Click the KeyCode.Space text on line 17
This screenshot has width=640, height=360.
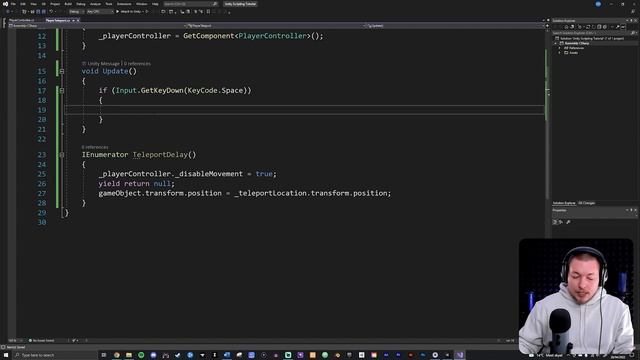215,91
